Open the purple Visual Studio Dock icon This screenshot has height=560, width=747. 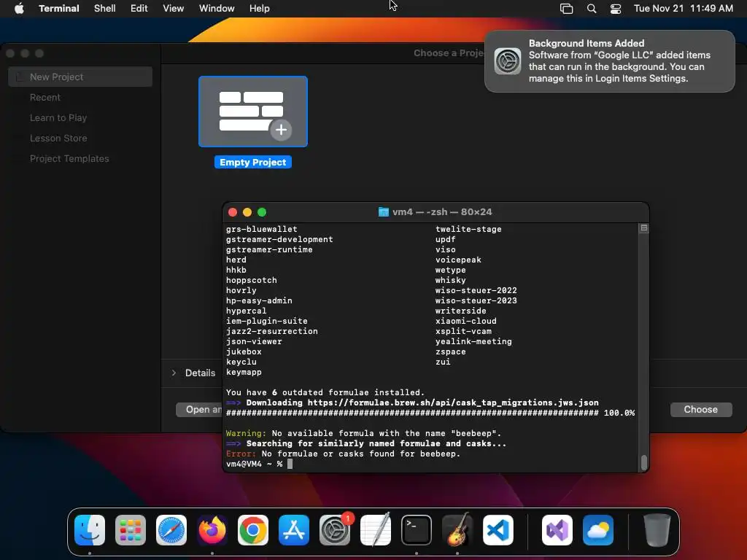[557, 530]
